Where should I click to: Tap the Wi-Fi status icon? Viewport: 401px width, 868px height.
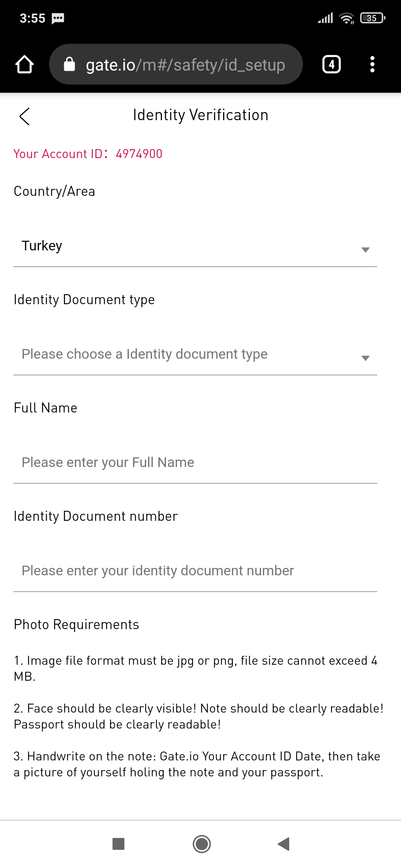pyautogui.click(x=347, y=18)
